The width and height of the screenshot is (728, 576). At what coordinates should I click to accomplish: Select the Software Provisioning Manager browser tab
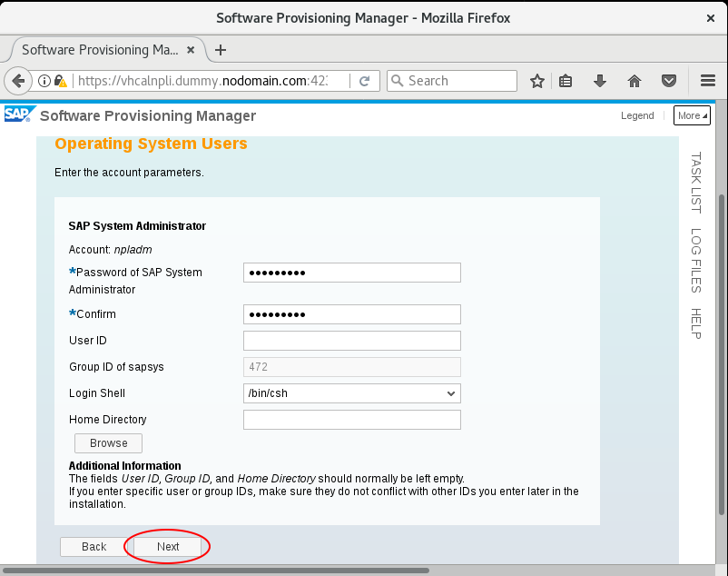pos(107,50)
